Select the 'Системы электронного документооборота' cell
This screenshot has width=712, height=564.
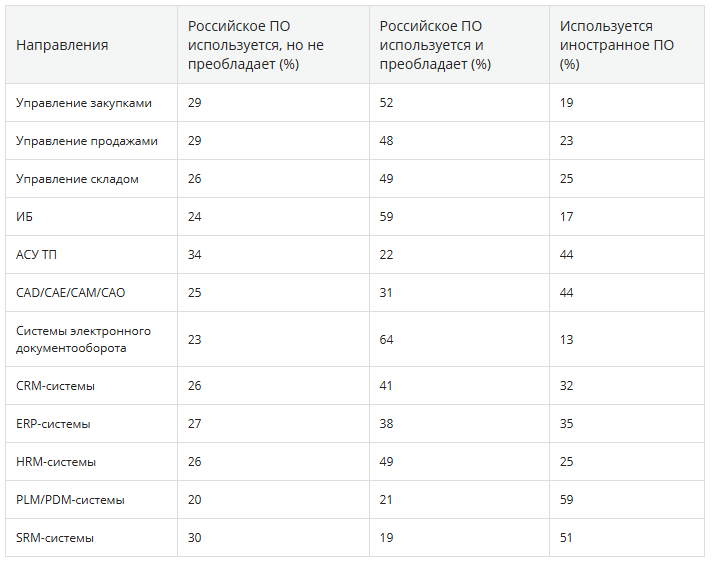(83, 339)
